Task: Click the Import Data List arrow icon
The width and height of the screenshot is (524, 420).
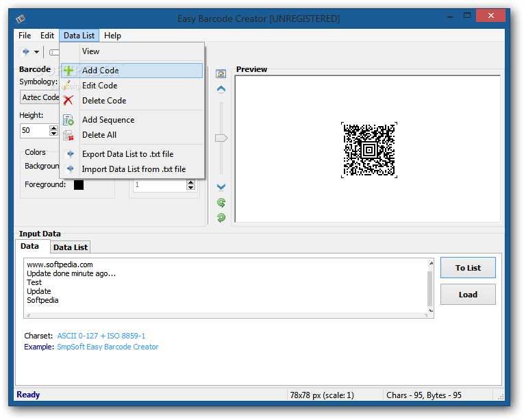Action: 70,169
